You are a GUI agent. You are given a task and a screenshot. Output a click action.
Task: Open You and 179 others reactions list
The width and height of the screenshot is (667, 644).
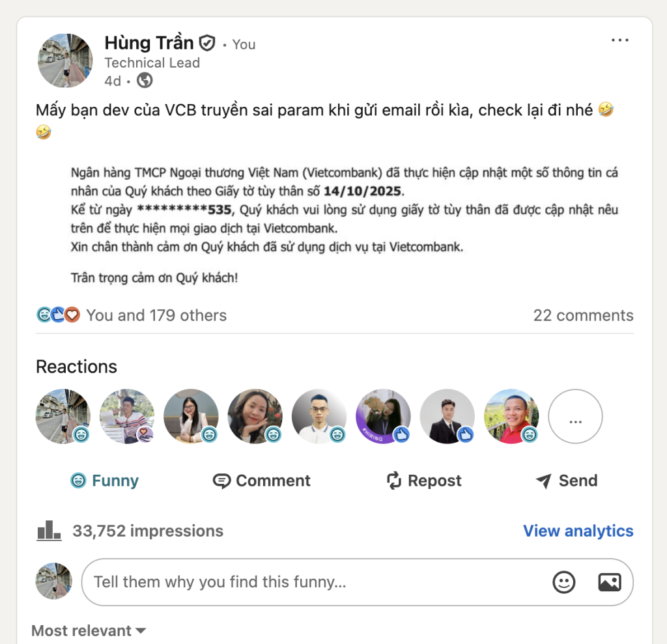156,315
